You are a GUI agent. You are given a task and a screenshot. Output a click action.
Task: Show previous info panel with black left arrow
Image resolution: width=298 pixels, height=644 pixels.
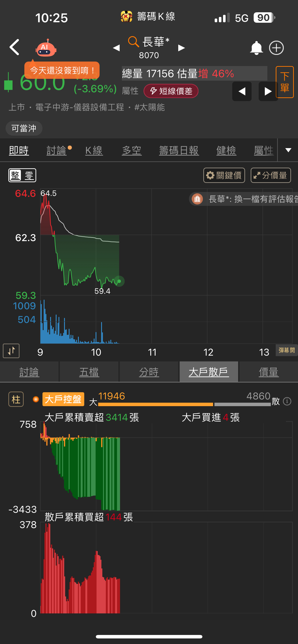[242, 91]
